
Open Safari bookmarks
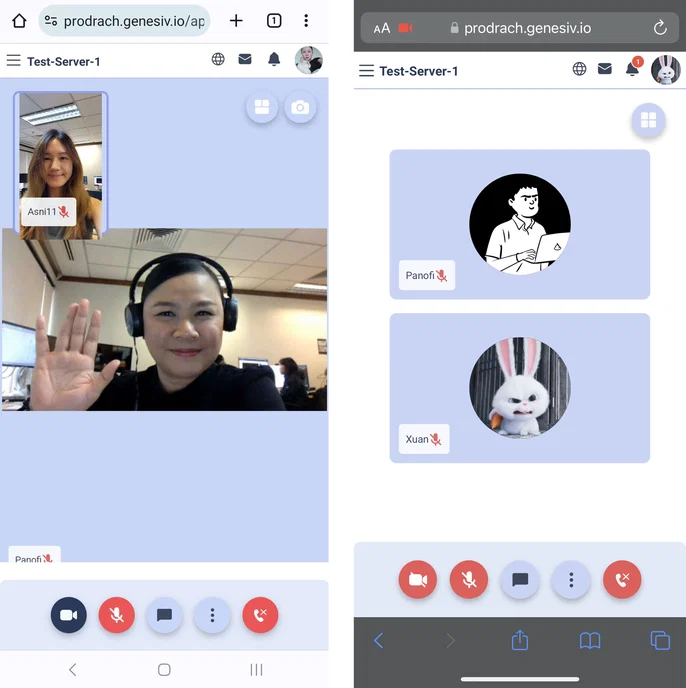[x=590, y=641]
